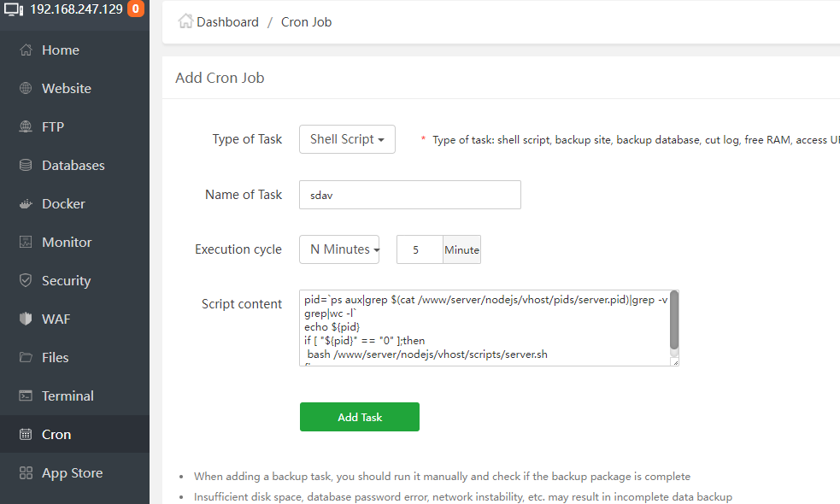Open Docker via the whale icon
The image size is (840, 504).
coord(26,204)
